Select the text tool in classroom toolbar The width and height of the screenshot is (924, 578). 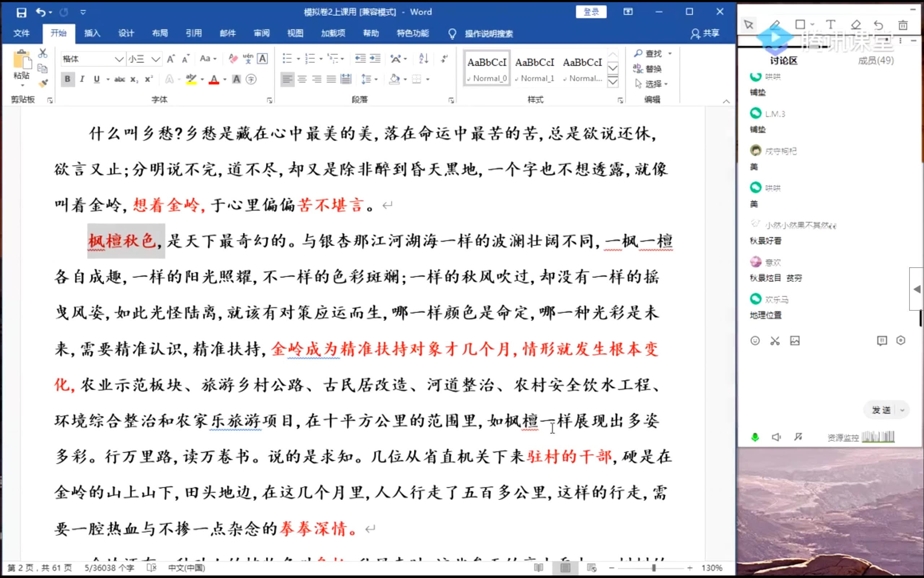[x=831, y=25]
